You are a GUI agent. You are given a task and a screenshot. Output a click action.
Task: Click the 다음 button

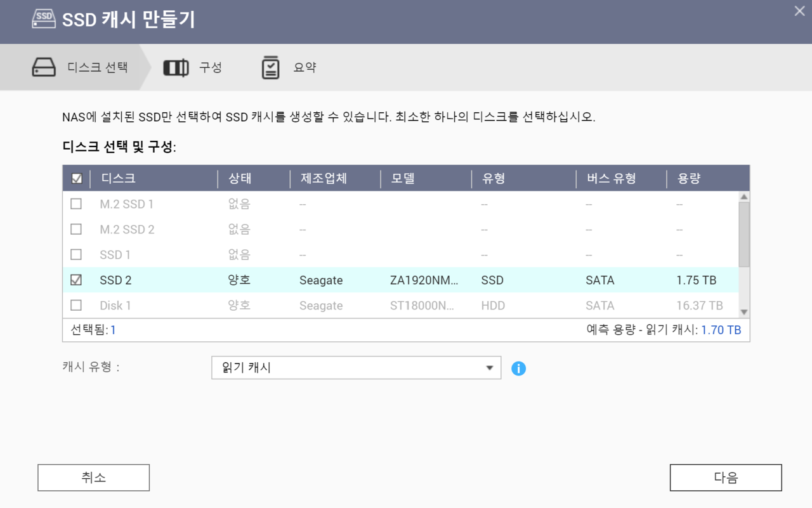point(725,478)
